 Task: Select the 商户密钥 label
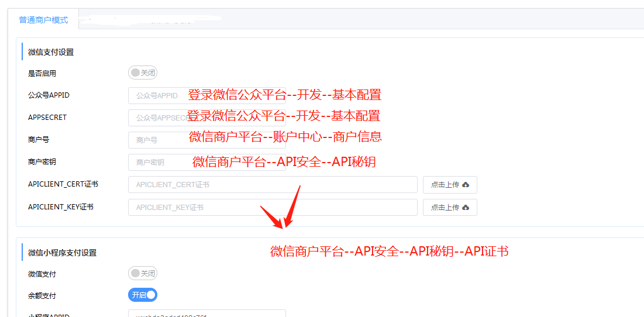pos(42,162)
